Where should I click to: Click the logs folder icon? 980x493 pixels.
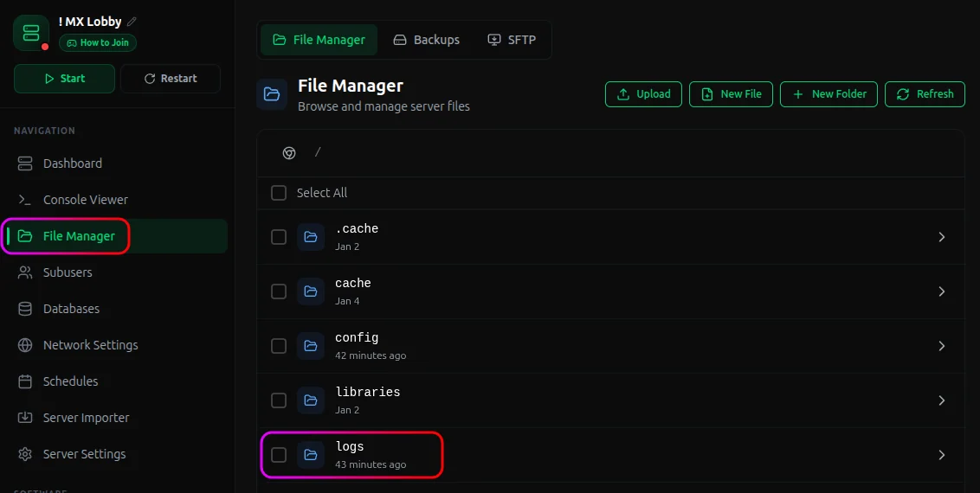[311, 455]
